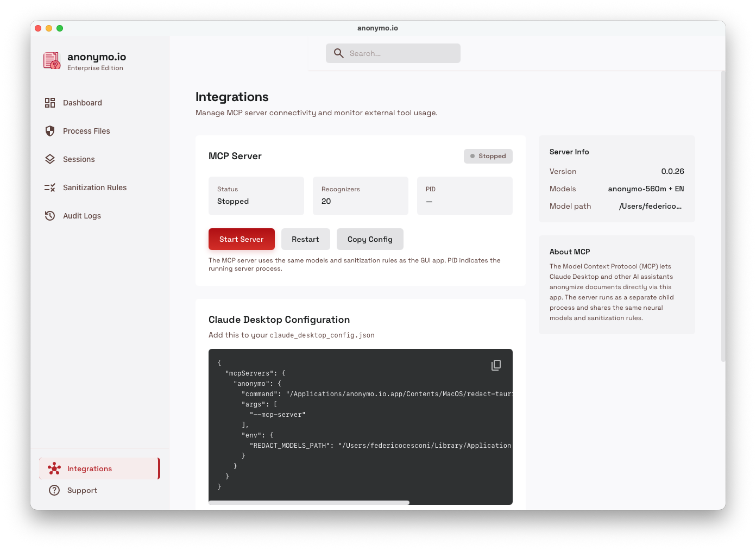Click the Enterprise Edition label
This screenshot has height=550, width=756.
click(95, 68)
